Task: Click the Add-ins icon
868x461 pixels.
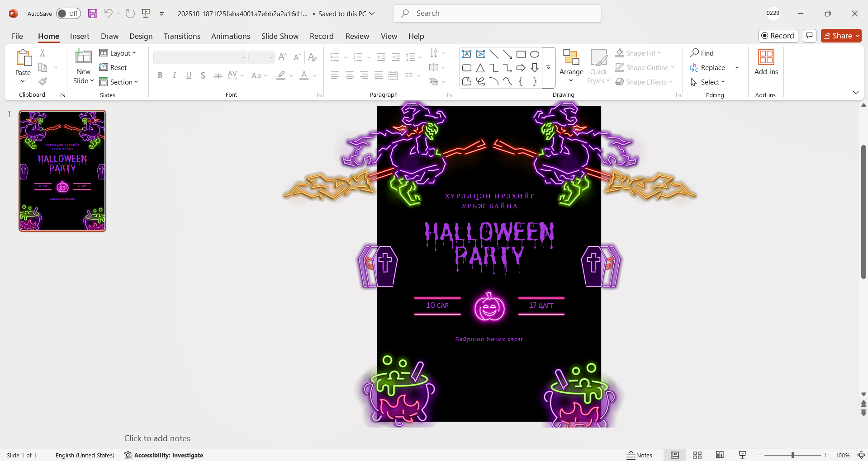Action: [766, 62]
